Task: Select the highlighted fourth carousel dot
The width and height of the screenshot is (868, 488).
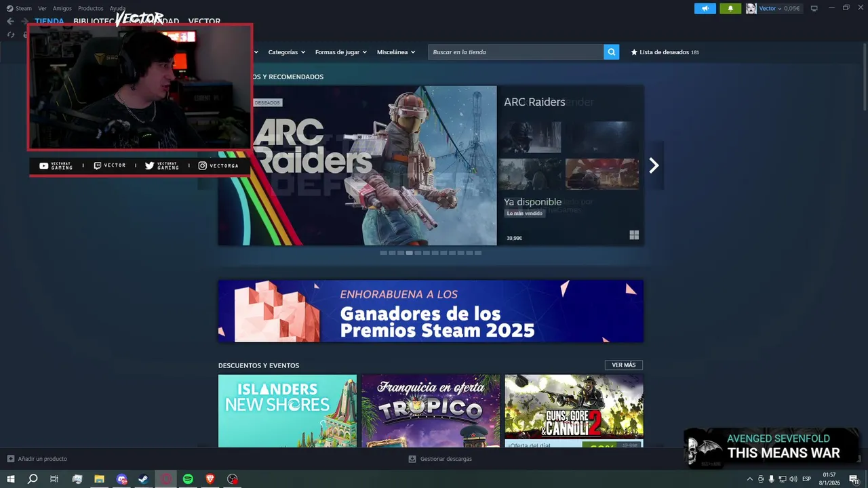Action: 409,253
